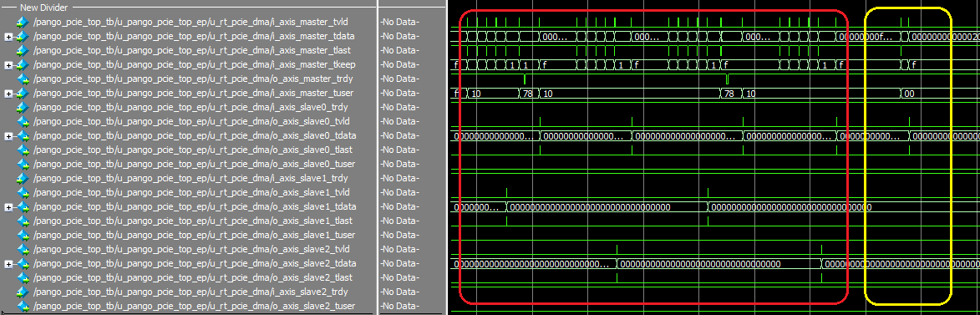Image resolution: width=980 pixels, height=315 pixels.
Task: Select the i_axis_slave0_trdy signal name
Action: (190, 108)
